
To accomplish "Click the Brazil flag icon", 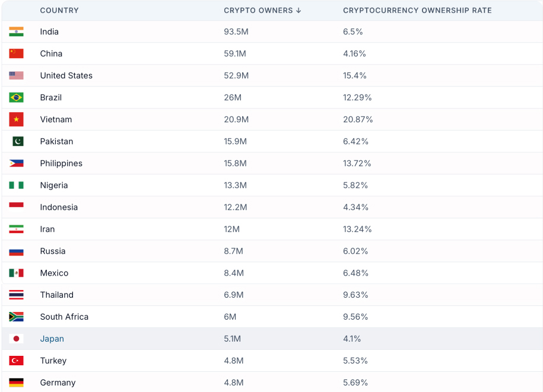I will pos(16,97).
